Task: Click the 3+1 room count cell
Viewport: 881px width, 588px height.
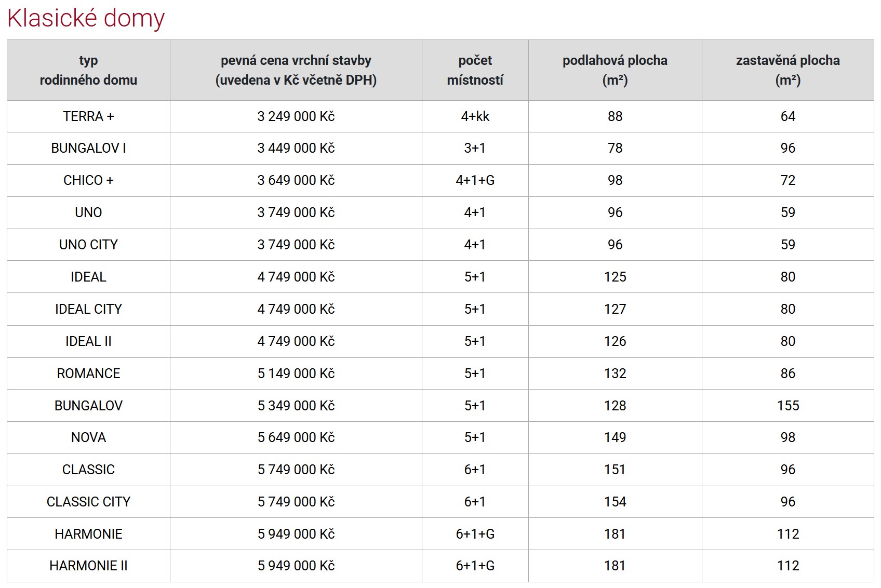Action: 475,148
